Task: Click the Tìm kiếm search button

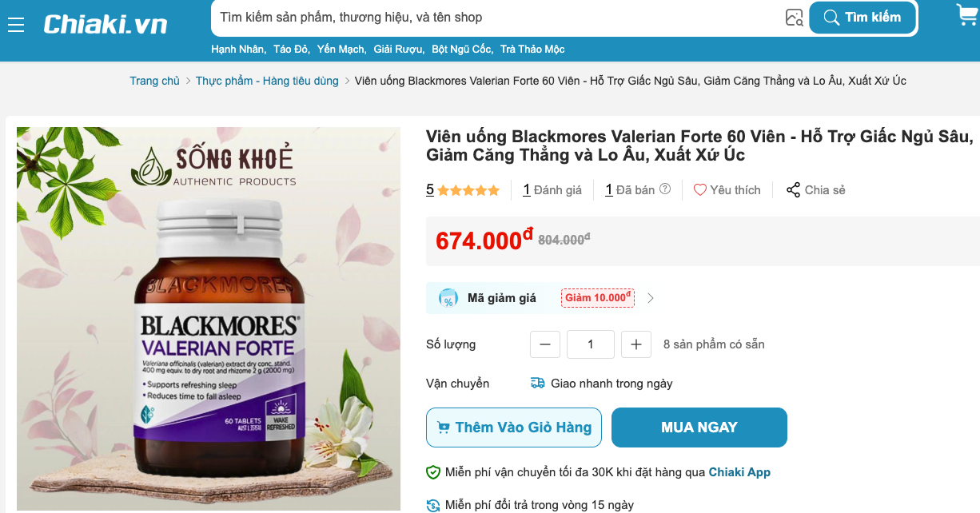Action: 862,18
